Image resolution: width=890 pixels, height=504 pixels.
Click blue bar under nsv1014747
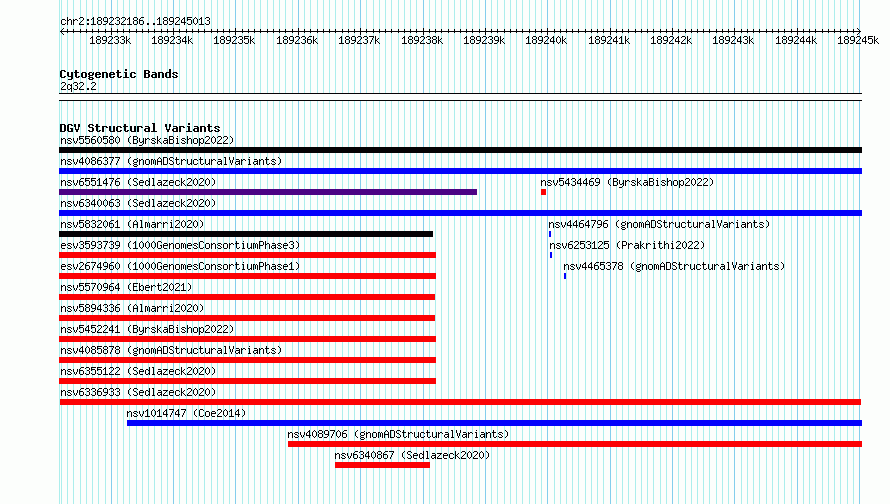click(x=494, y=423)
